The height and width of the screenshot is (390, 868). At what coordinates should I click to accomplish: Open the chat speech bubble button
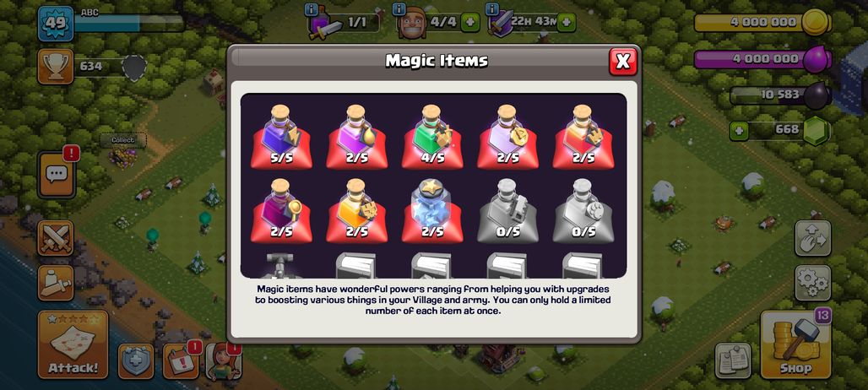coord(57,175)
